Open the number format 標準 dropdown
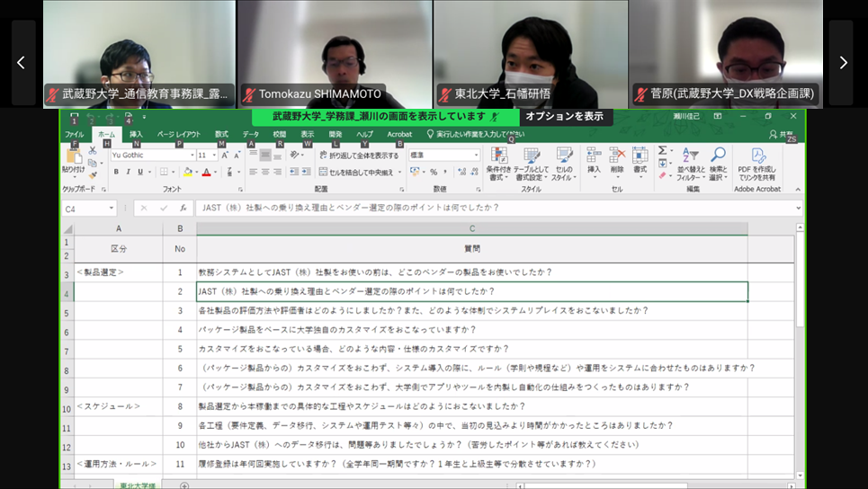 point(476,156)
